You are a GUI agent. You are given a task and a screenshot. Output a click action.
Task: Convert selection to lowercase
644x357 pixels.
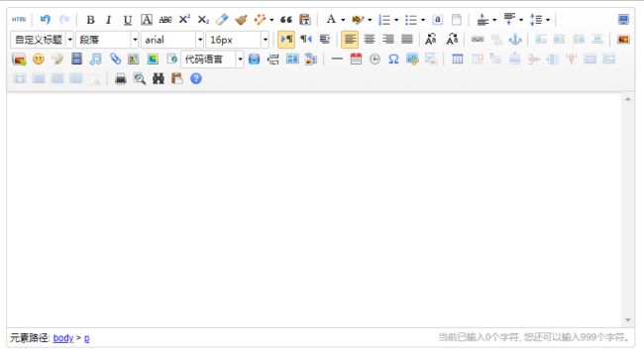pyautogui.click(x=452, y=40)
